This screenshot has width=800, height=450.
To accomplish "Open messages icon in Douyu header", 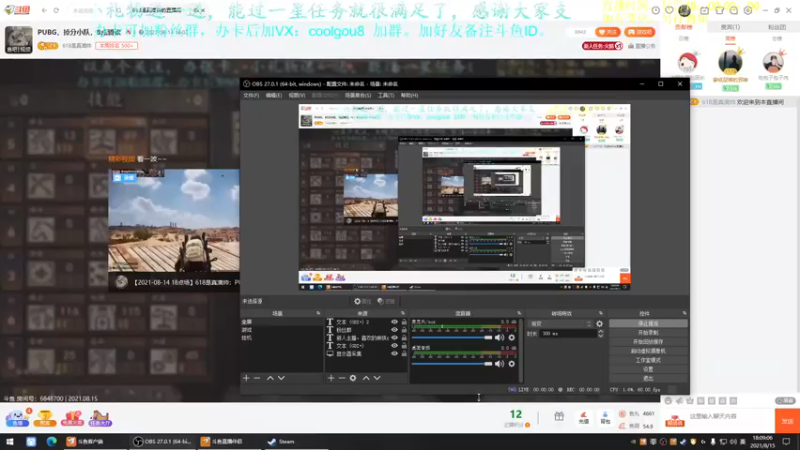I will click(x=734, y=10).
